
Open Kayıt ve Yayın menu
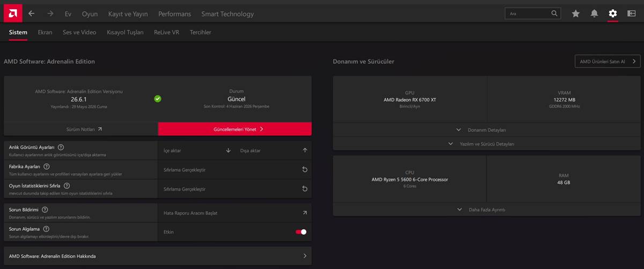tap(128, 14)
